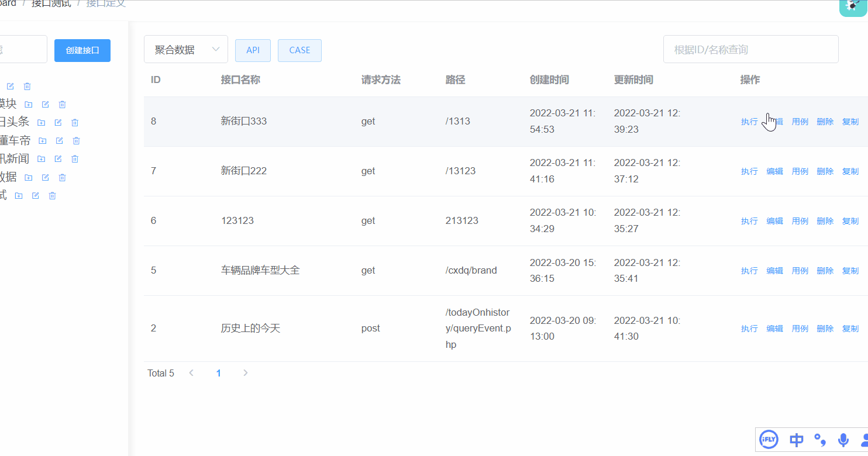Viewport: 868px width, 456px height.
Task: Click trash icon beside 讯新闻 module
Action: (75, 159)
